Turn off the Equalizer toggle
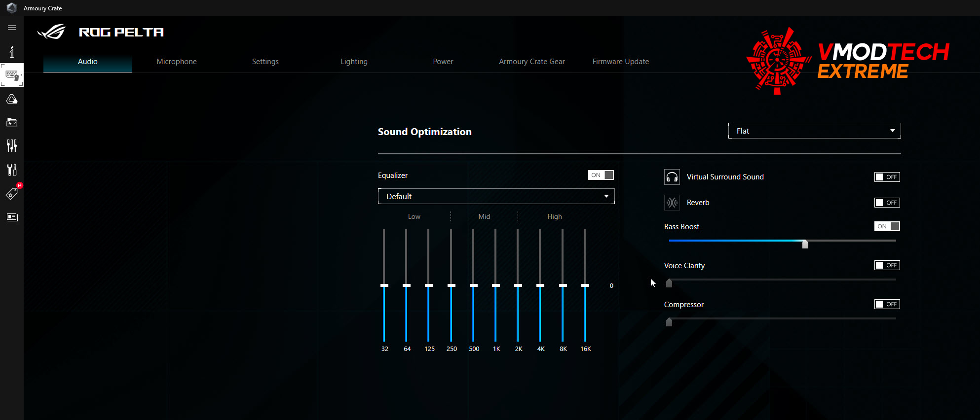 601,175
